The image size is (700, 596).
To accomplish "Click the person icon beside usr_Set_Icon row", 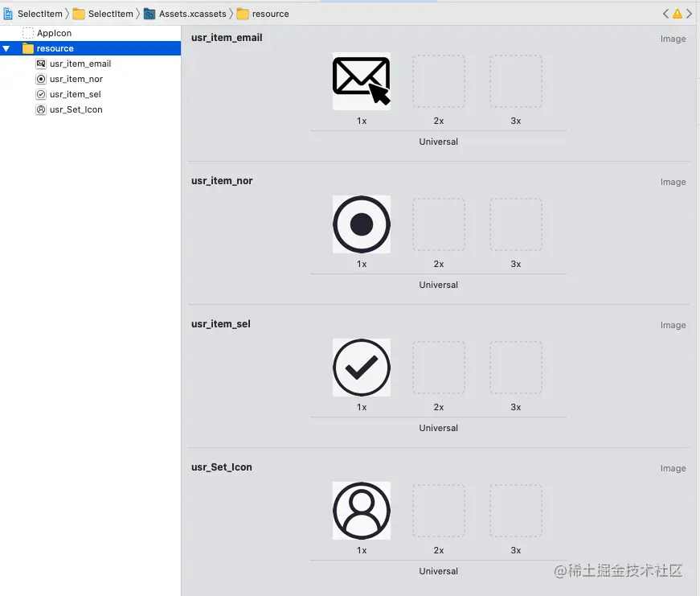I will (x=41, y=109).
